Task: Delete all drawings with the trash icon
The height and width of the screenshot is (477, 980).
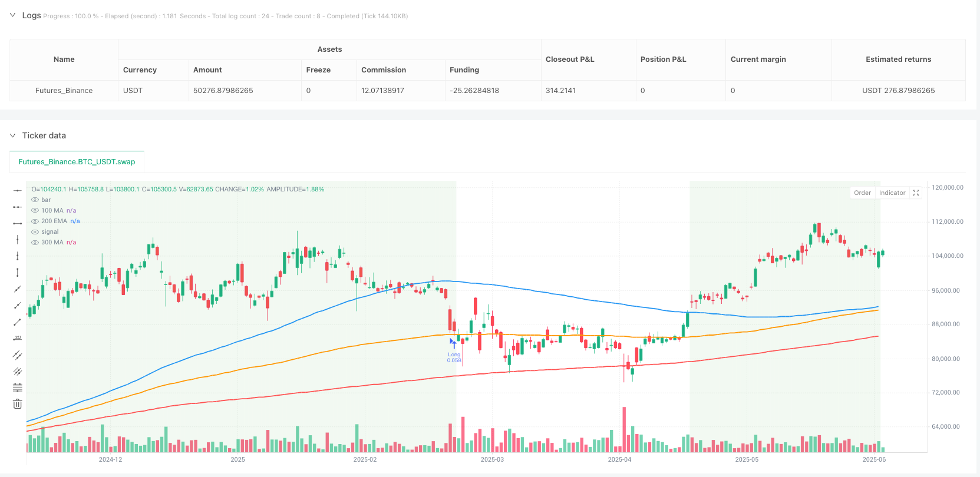Action: click(18, 403)
